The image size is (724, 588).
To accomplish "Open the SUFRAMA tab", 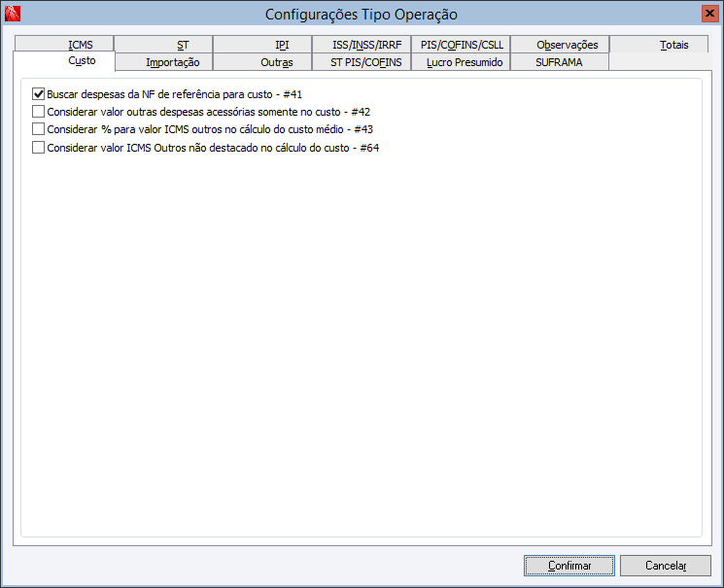I will click(560, 62).
